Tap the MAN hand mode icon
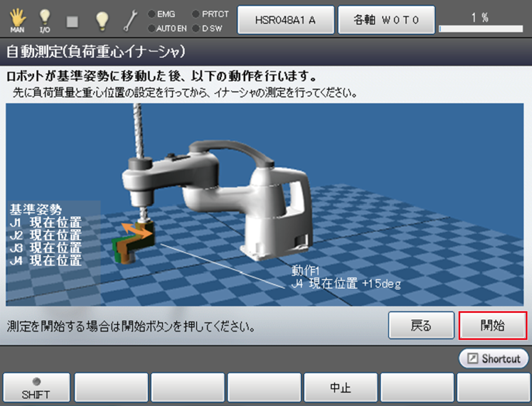 (x=17, y=20)
